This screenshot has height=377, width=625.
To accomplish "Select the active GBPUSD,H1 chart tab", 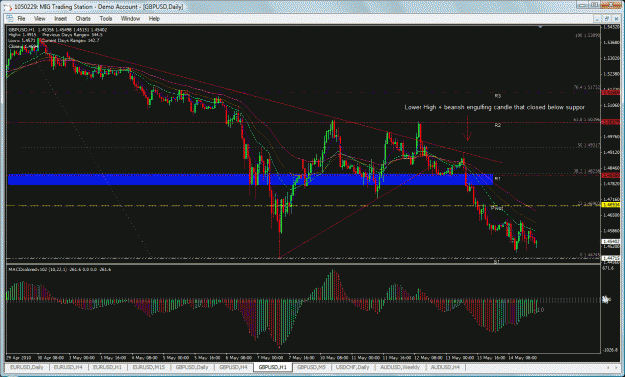I will point(273,367).
